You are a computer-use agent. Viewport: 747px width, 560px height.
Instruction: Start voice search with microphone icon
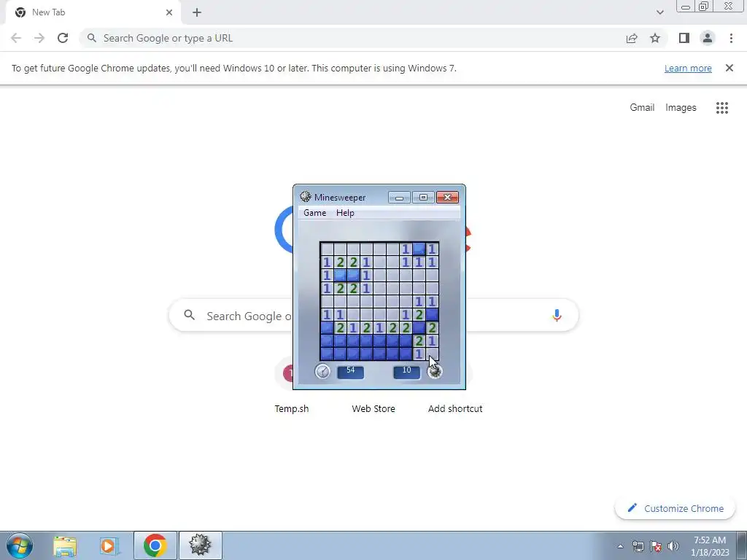[557, 315]
